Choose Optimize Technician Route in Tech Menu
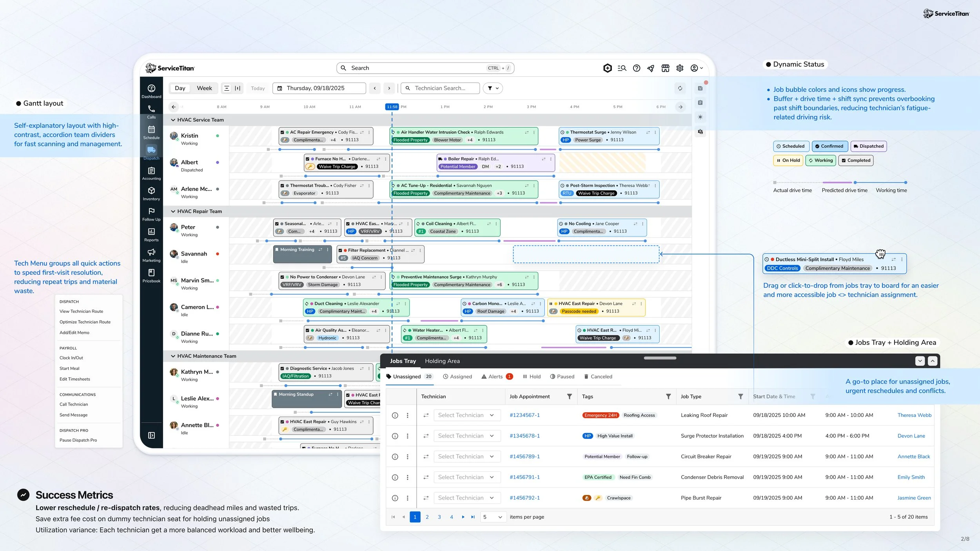The image size is (980, 551). (85, 322)
